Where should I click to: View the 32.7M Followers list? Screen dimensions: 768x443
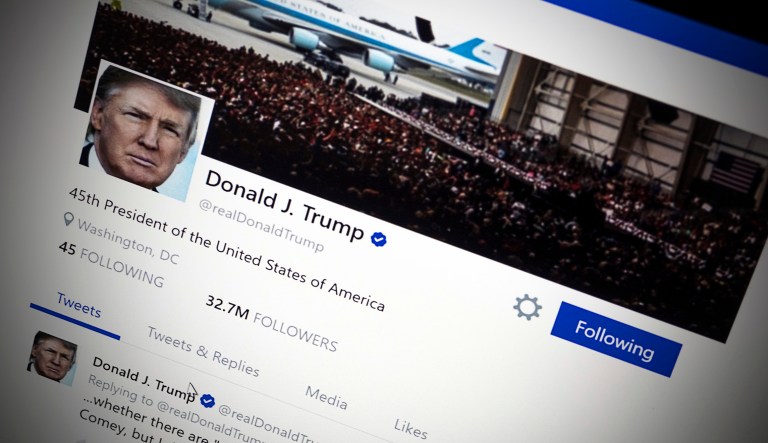tap(271, 323)
